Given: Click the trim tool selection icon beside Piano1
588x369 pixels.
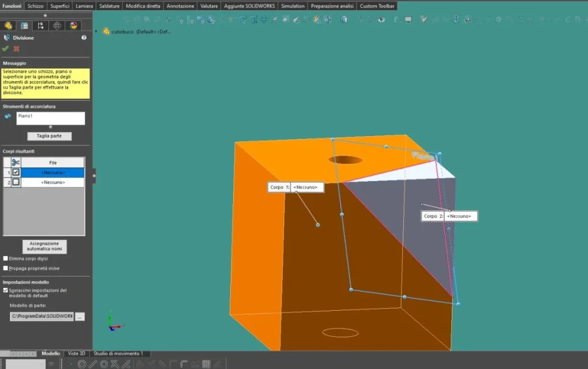Looking at the screenshot, I should click(x=8, y=116).
